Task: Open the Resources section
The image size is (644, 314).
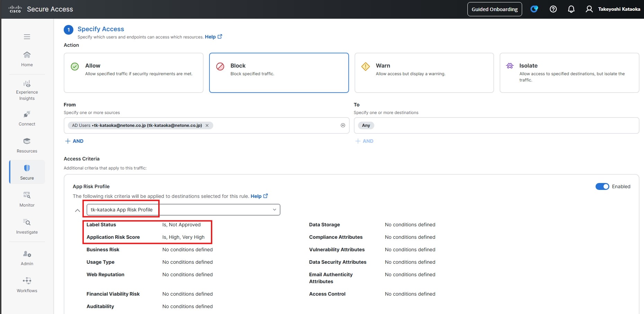Action: click(x=27, y=145)
